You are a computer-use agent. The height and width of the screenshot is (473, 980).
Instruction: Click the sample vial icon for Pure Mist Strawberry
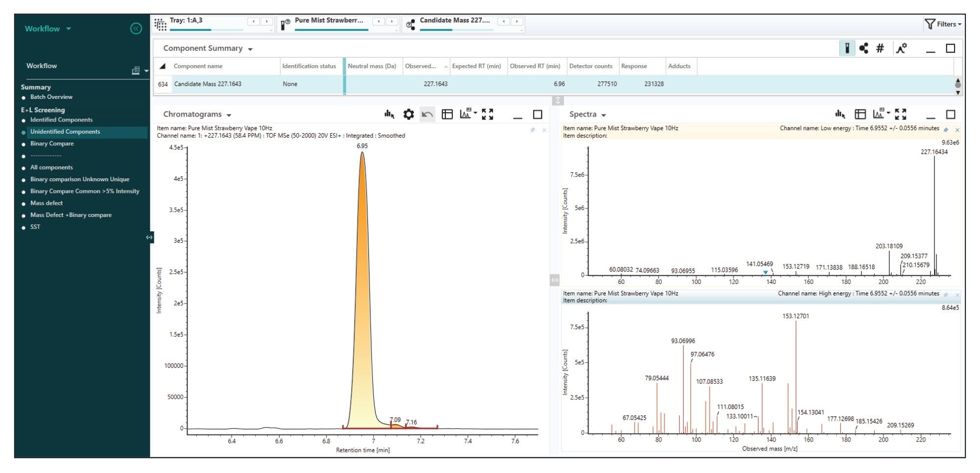(285, 24)
